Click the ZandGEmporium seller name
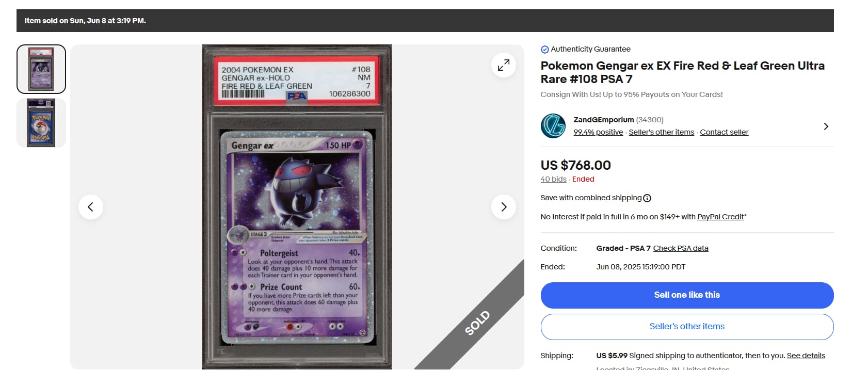868x370 pixels. click(x=603, y=120)
